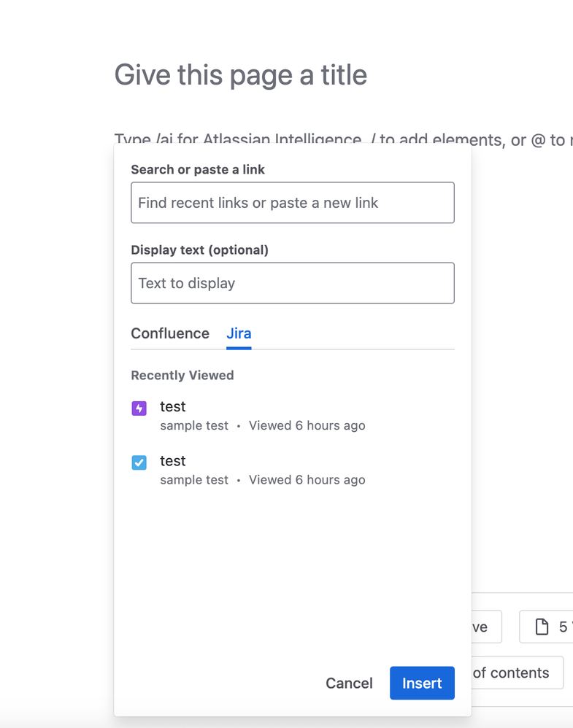
Task: Choose the 'test' title beside the purple icon
Action: tap(173, 406)
